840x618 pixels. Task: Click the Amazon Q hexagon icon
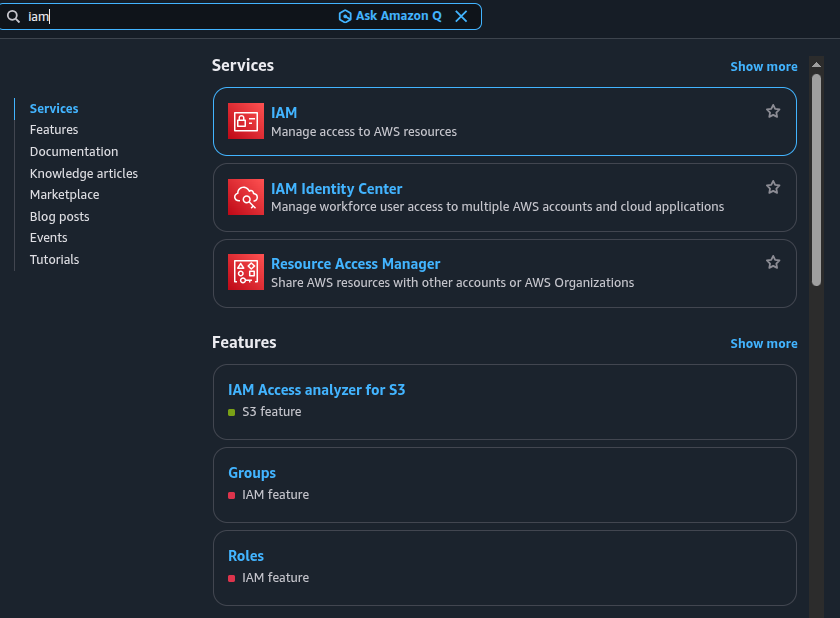pos(345,16)
